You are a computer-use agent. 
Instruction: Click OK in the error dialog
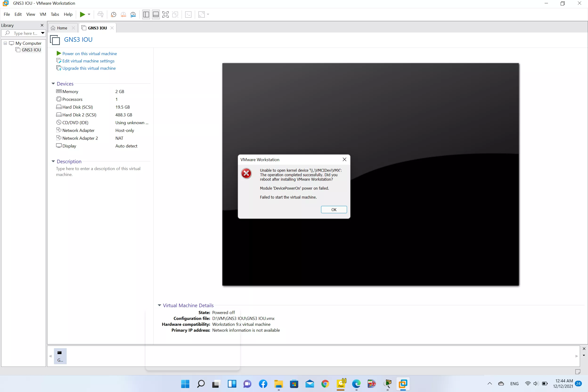[x=334, y=209]
